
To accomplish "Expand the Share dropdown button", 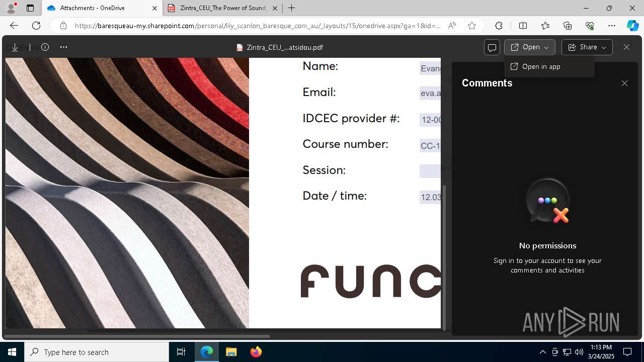I will coord(587,47).
